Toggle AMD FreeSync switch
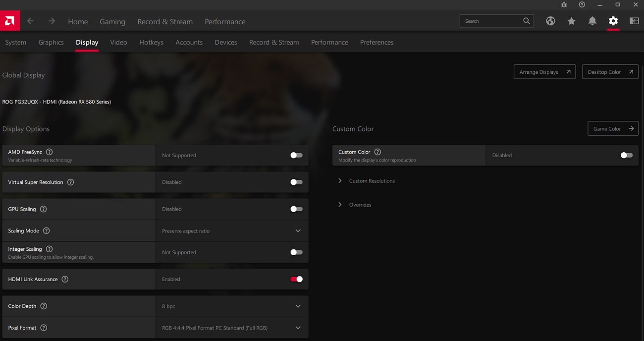This screenshot has width=644, height=341. click(296, 155)
